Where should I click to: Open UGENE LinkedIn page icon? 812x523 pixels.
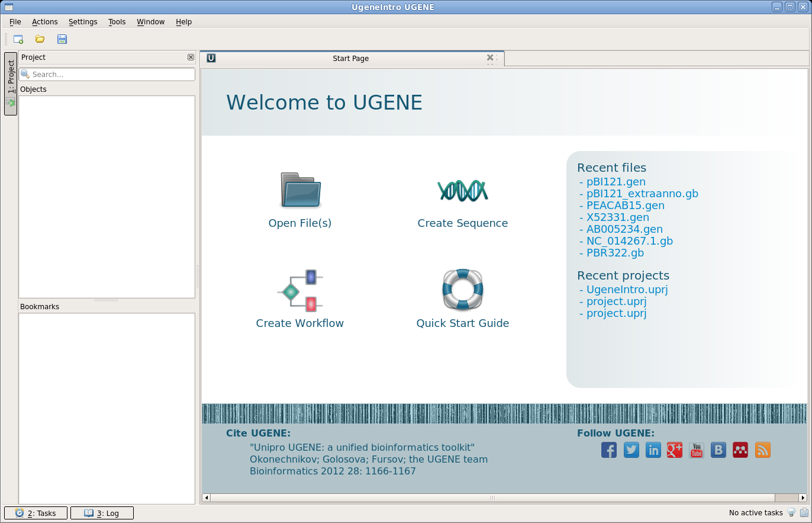point(653,450)
